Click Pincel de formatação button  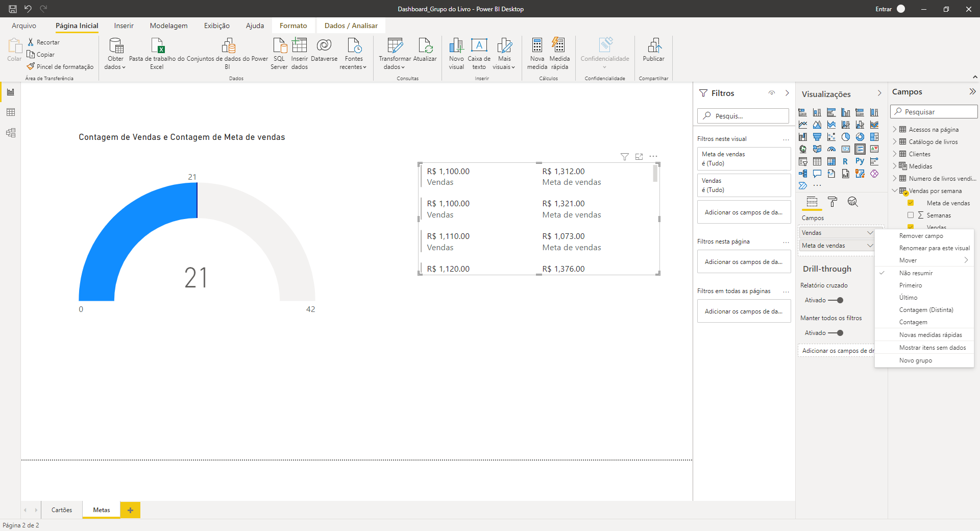pos(60,67)
